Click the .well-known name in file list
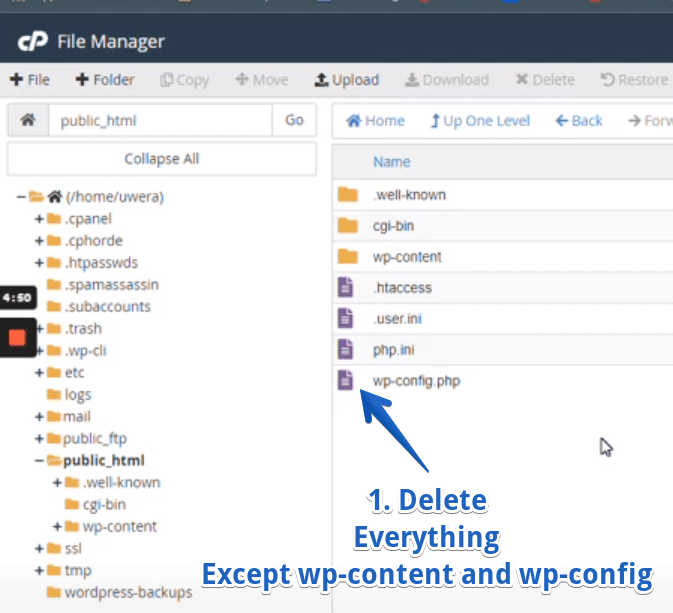 click(409, 195)
